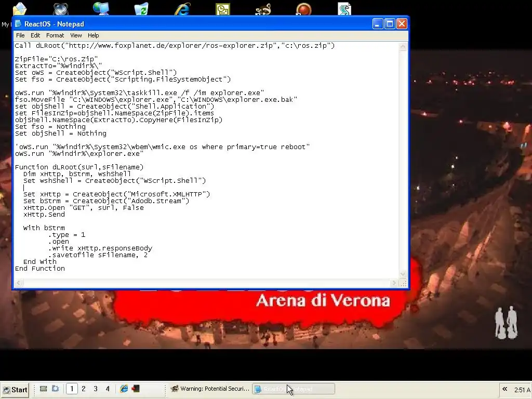Switch to virtual desktop 4
The image size is (532, 399).
point(108,389)
